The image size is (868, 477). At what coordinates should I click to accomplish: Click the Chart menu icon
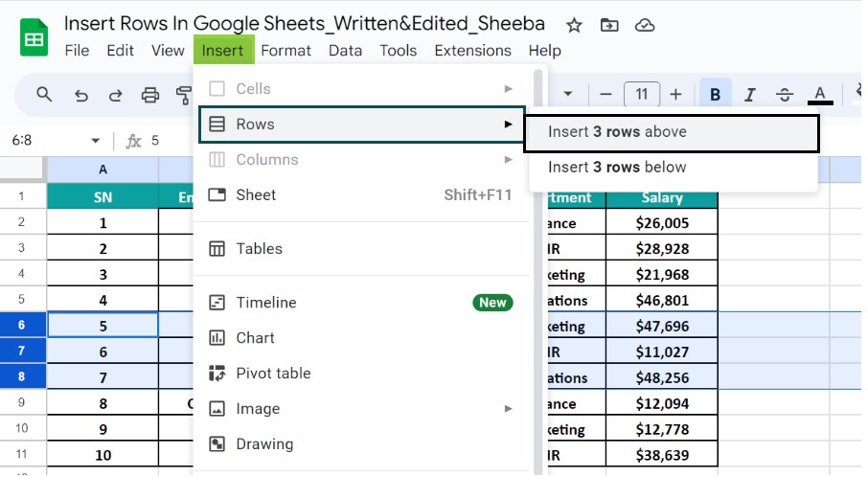click(x=217, y=337)
